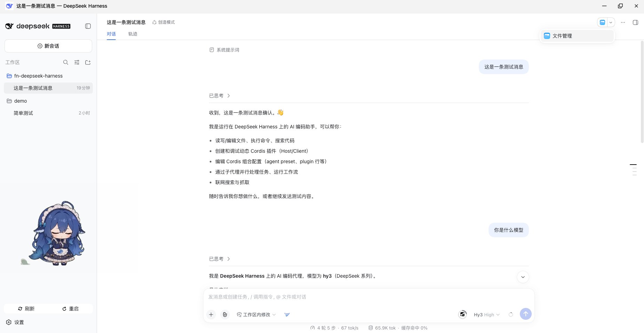The height and width of the screenshot is (333, 644).
Task: Open the 系统提示词 system prompt
Action: coord(224,50)
